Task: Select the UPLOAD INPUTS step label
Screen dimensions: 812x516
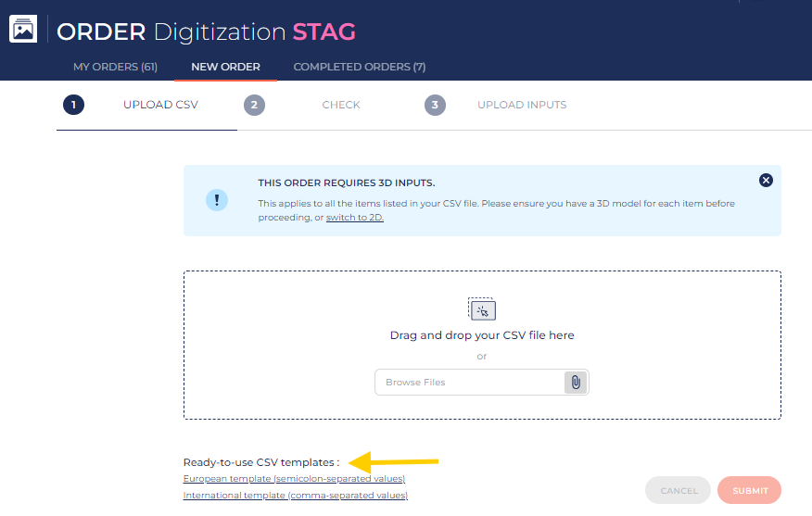Action: (522, 105)
